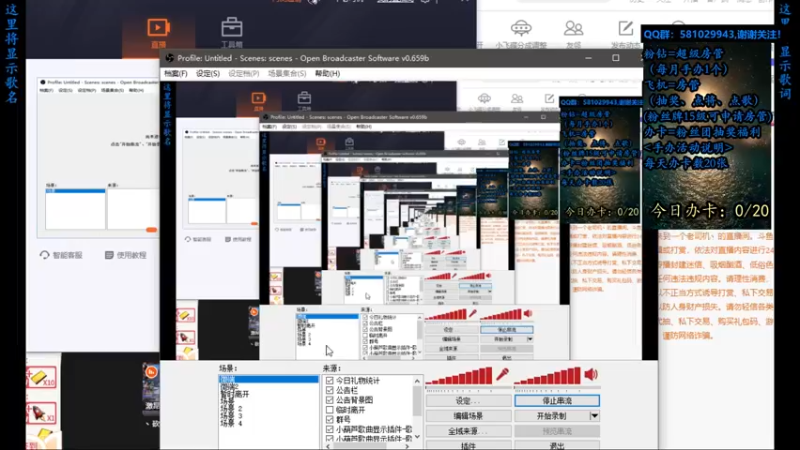Select the 场景 3 scene
Image resolution: width=800 pixels, height=450 pixels.
pos(231,416)
